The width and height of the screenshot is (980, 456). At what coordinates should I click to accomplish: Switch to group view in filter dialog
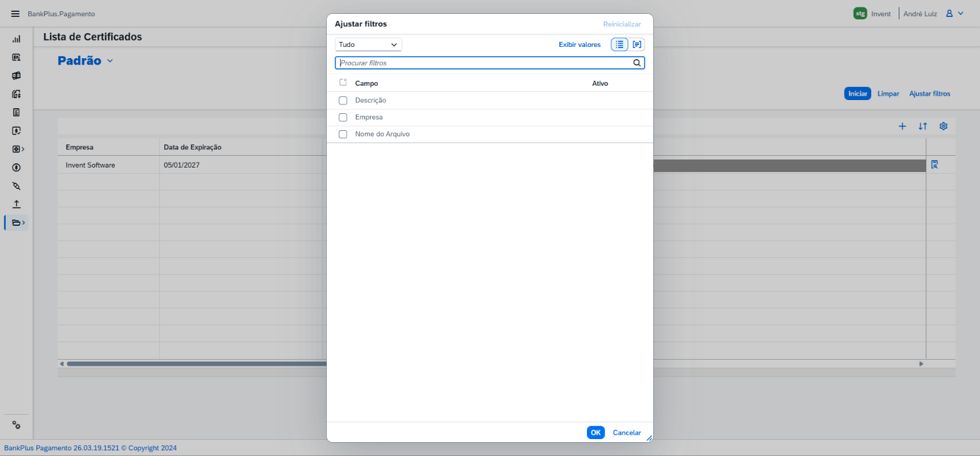point(637,44)
